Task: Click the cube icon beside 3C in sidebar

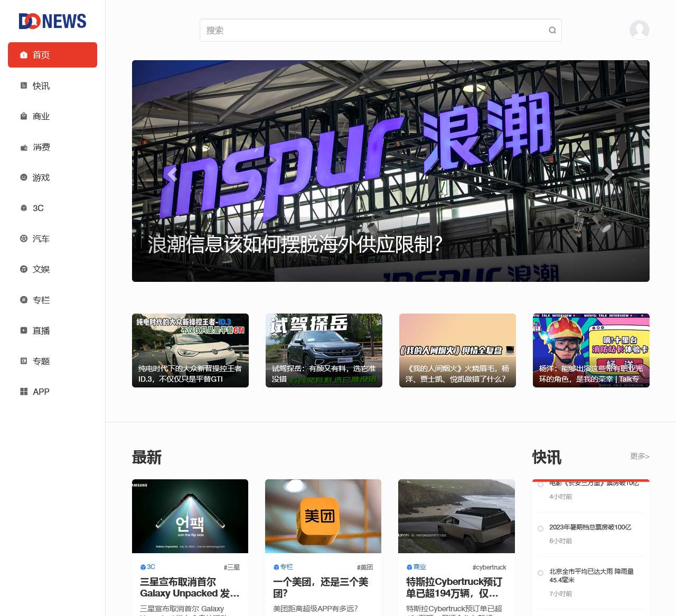Action: click(24, 208)
